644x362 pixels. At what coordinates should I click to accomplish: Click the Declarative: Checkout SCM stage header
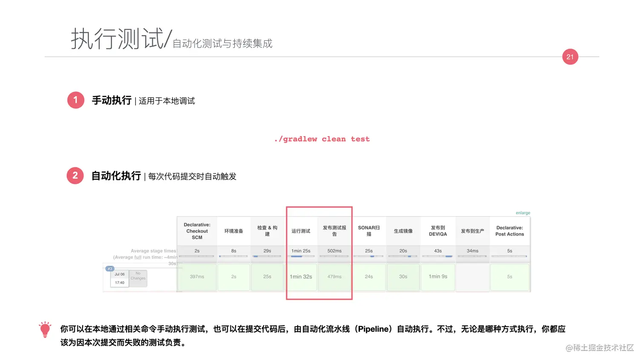(197, 231)
